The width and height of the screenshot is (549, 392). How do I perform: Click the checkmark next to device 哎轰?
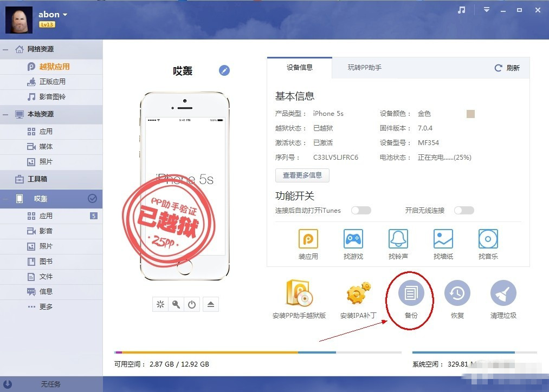94,199
